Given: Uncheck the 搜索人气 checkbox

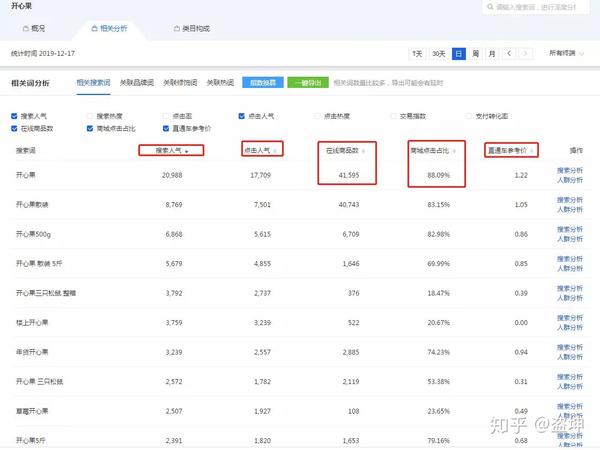Looking at the screenshot, I should click(x=14, y=116).
